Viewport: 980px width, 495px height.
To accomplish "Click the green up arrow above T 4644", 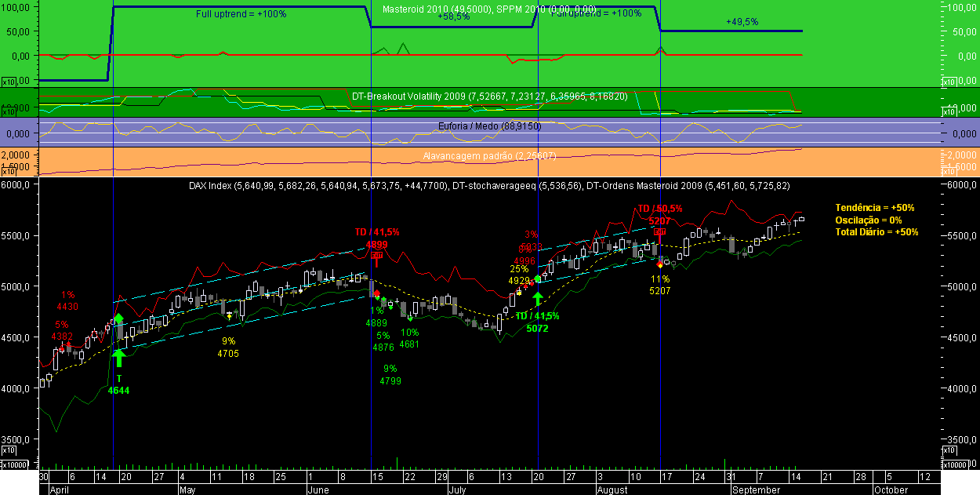I will (x=118, y=358).
